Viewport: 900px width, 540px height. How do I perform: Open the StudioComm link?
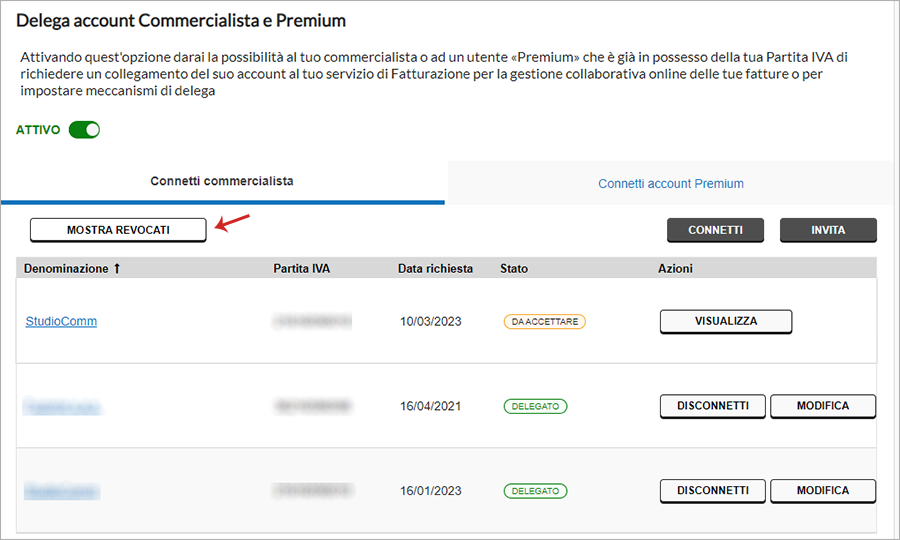pyautogui.click(x=61, y=321)
